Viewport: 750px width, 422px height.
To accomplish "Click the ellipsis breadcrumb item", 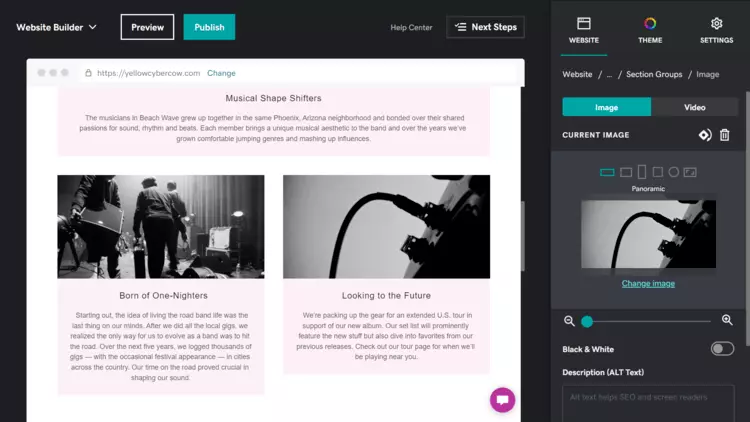I will pyautogui.click(x=609, y=75).
